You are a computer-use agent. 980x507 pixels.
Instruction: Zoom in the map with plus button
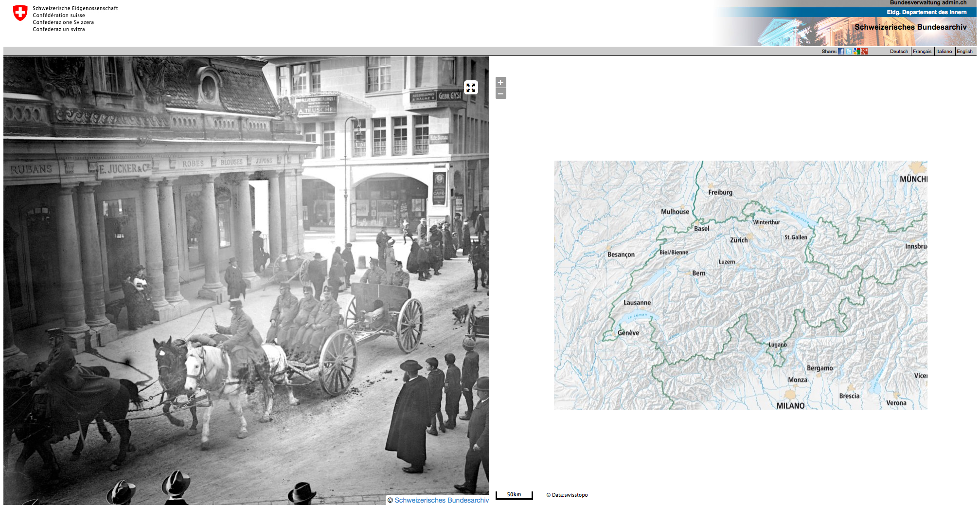(x=500, y=82)
